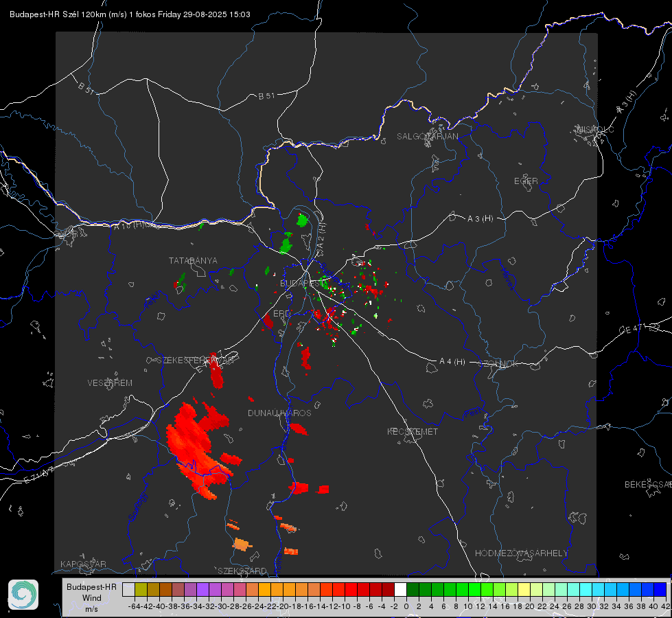Click the blue Tolna county label
The width and height of the screenshot is (672, 618).
point(278,563)
